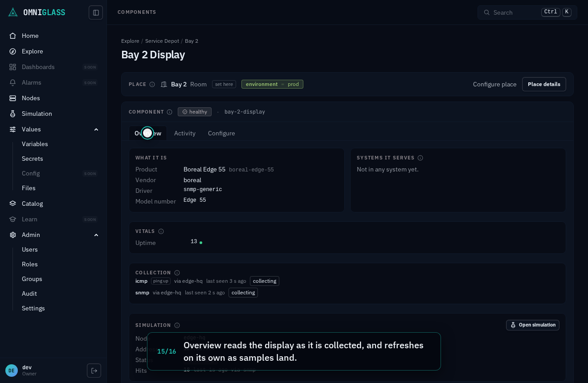Collapse the Values section chevron
The height and width of the screenshot is (383, 588).
[96, 129]
